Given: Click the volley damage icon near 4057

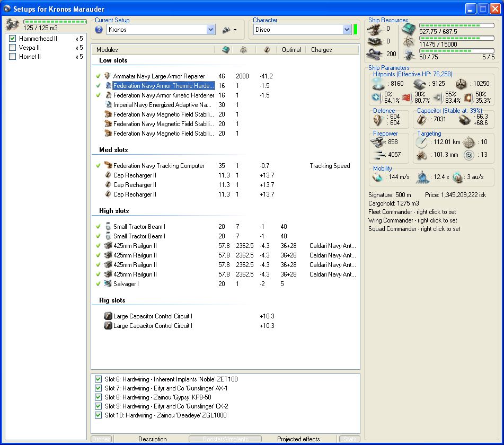Looking at the screenshot, I should [379, 155].
